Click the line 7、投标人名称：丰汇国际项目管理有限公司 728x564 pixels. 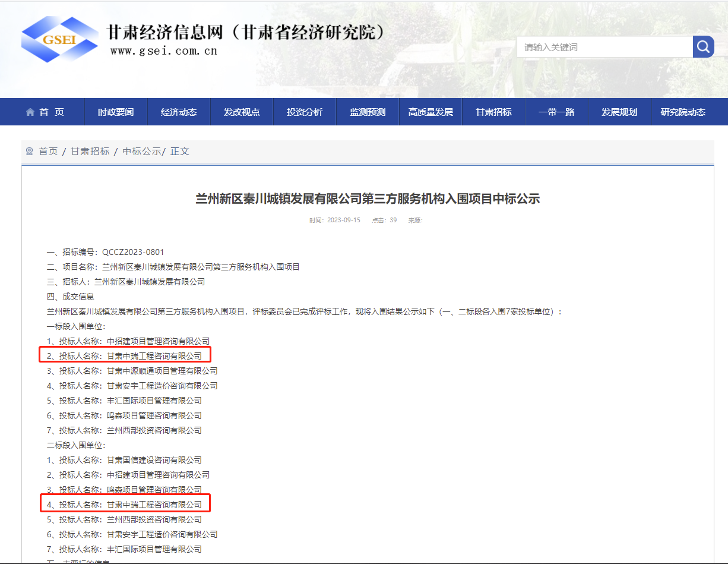coord(125,549)
